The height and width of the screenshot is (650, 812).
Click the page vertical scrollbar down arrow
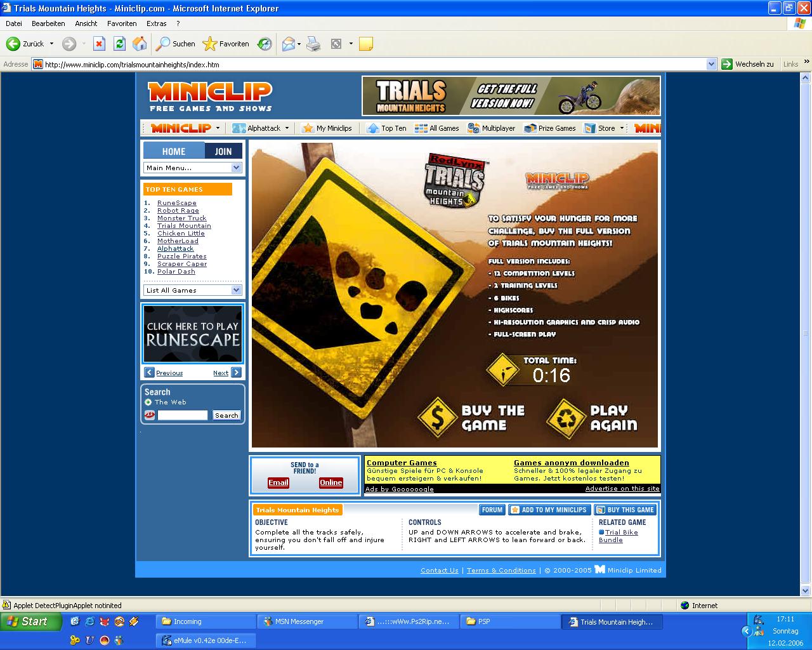click(806, 591)
